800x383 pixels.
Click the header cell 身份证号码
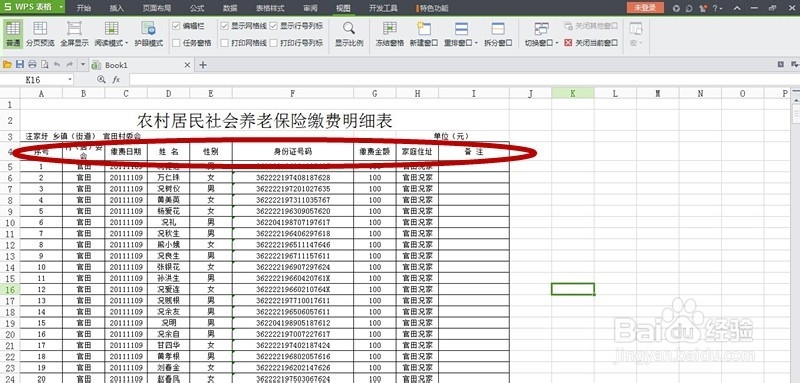pyautogui.click(x=292, y=151)
